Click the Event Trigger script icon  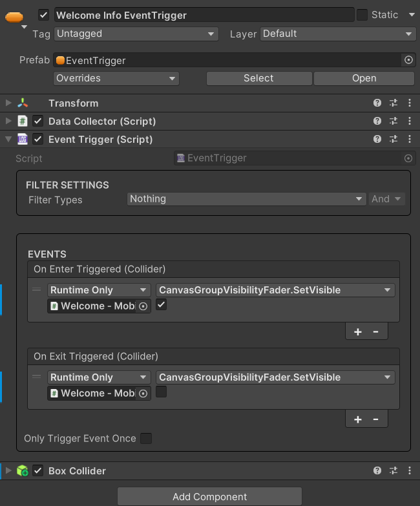22,139
